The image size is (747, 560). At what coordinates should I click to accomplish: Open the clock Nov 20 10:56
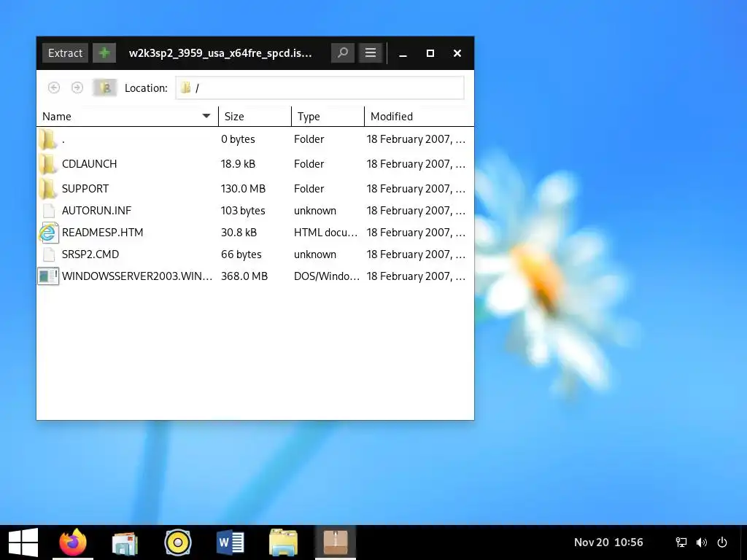[x=608, y=542]
